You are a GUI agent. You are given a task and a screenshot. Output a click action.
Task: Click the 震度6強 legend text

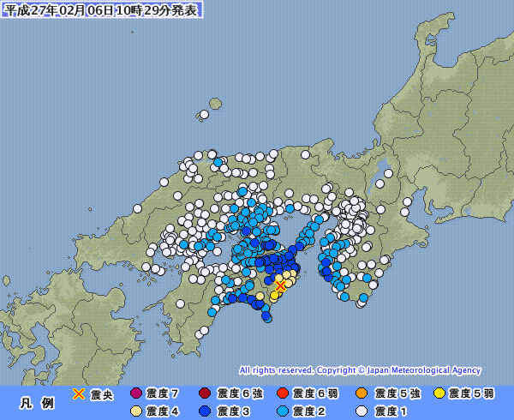tap(240, 393)
